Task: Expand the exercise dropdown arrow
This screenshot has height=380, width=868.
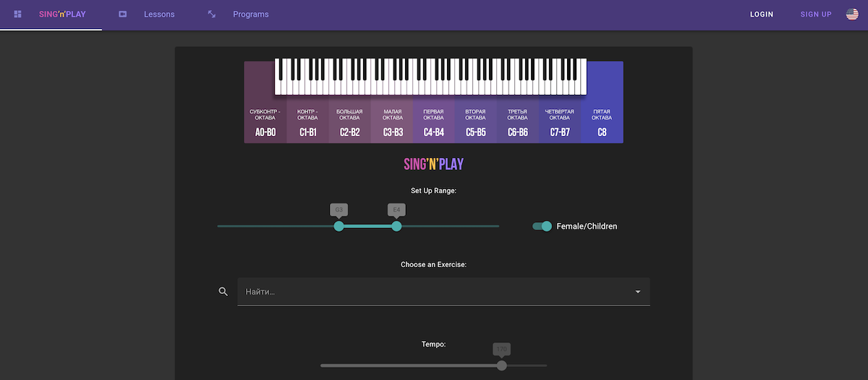Action: (x=638, y=292)
